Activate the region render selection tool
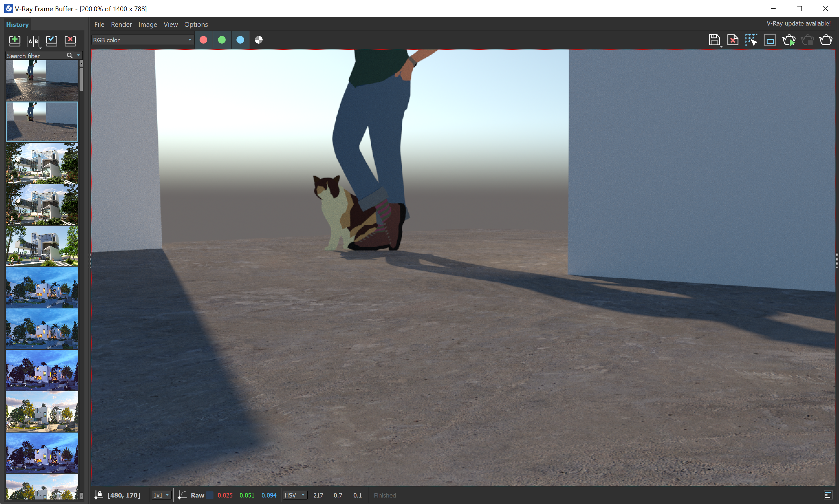Viewport: 839px width, 504px height. [751, 40]
